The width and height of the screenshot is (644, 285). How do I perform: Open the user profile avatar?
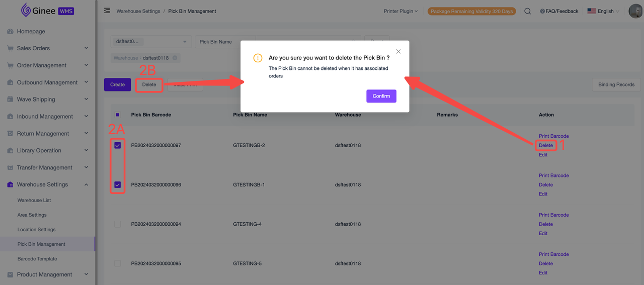[x=635, y=11]
